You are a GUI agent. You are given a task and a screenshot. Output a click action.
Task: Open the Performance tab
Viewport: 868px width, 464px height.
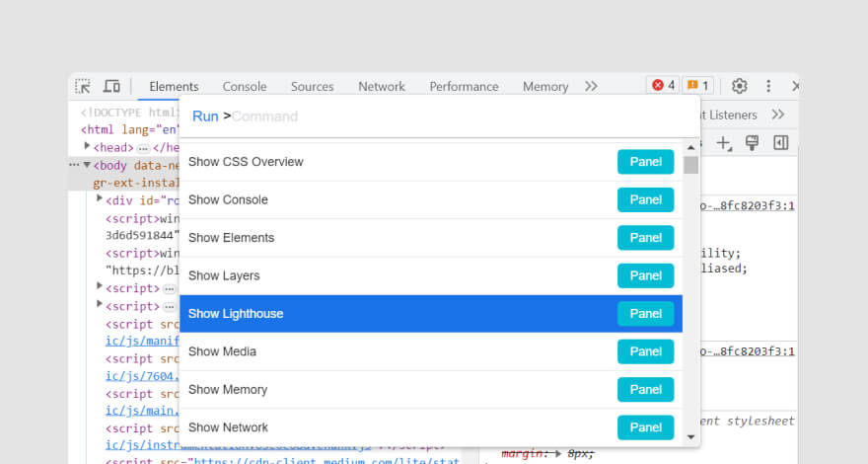464,87
